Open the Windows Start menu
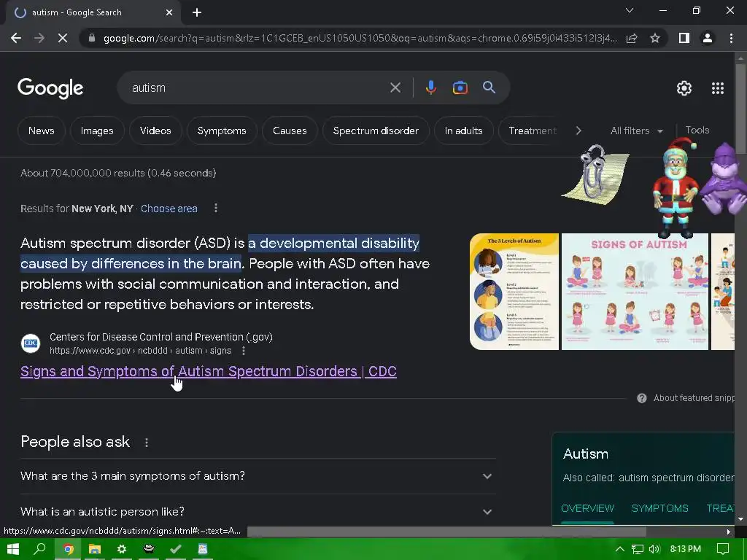 [13, 549]
